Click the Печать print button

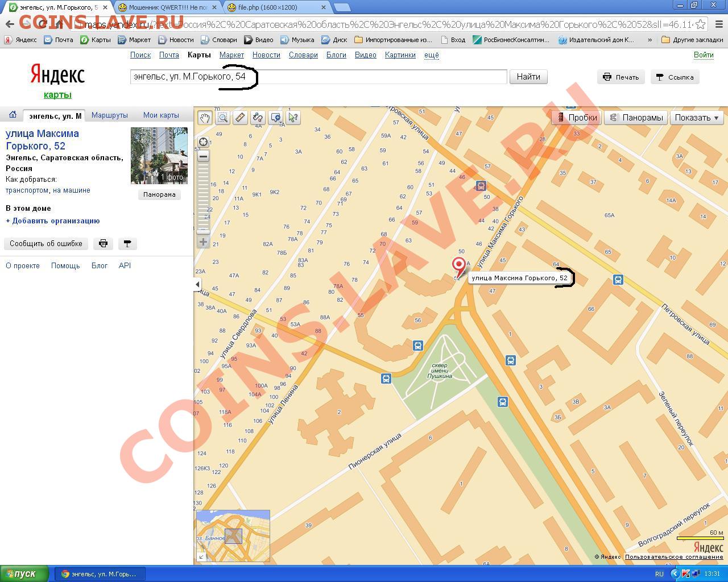(x=621, y=77)
